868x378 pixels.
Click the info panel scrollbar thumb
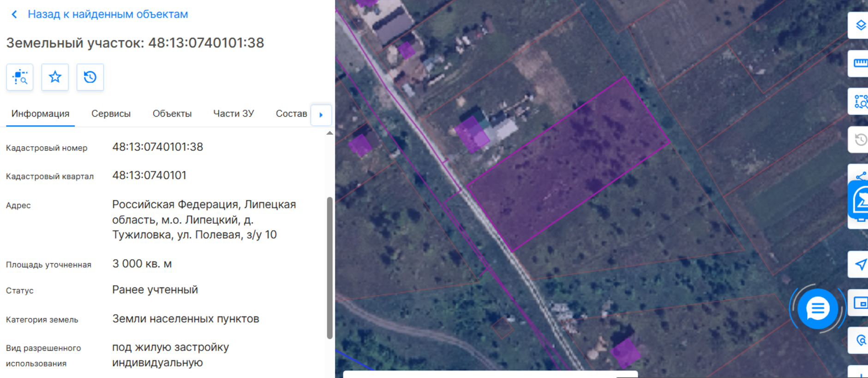(329, 268)
